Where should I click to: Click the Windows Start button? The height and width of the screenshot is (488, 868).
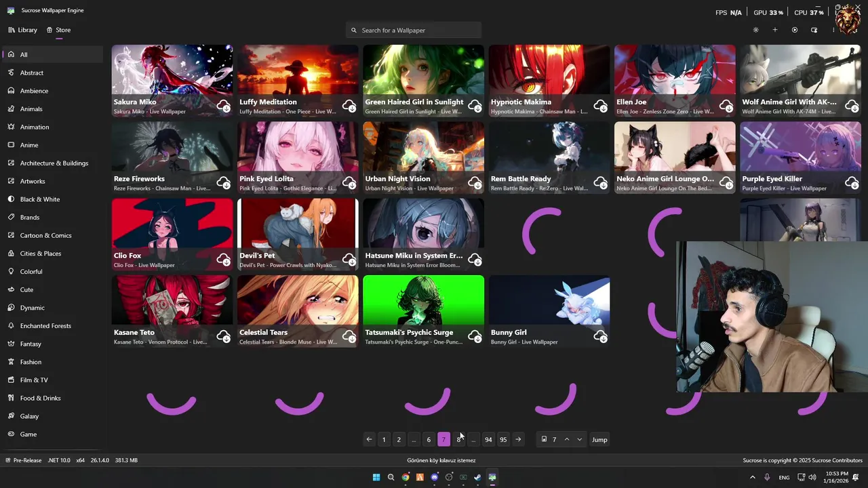(376, 477)
